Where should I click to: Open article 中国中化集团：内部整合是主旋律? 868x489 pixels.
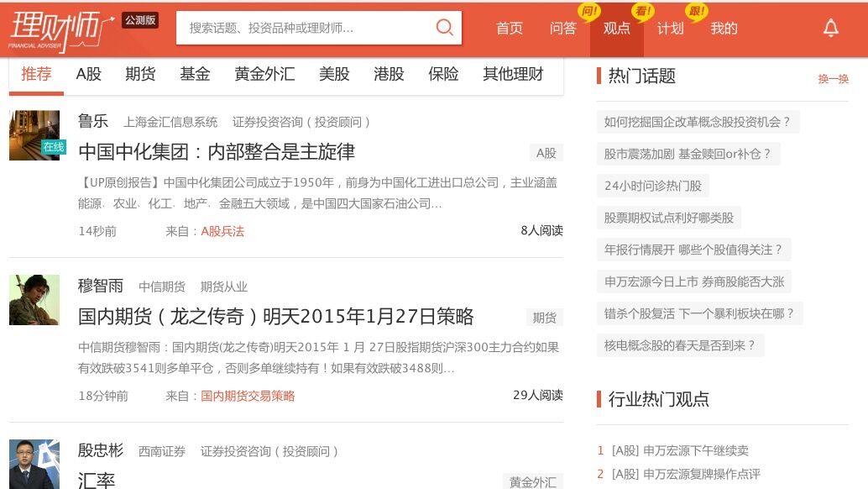pyautogui.click(x=217, y=152)
